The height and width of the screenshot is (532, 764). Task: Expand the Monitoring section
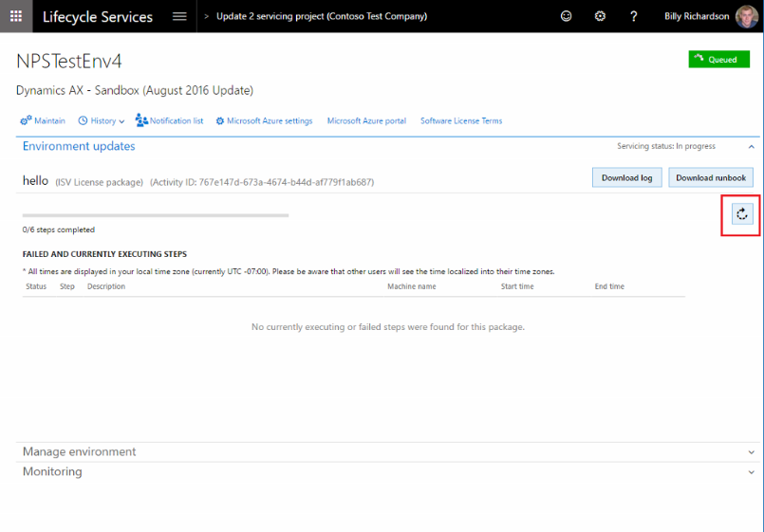[752, 472]
